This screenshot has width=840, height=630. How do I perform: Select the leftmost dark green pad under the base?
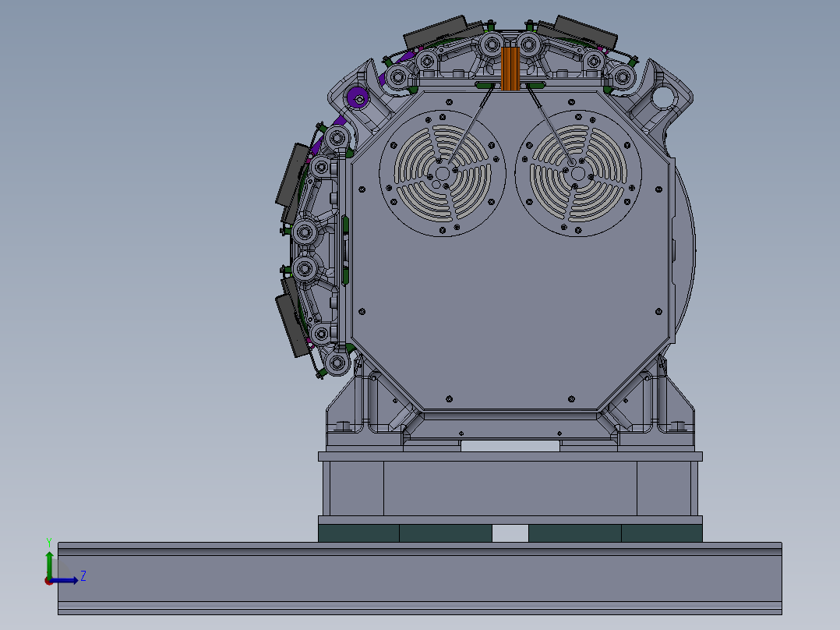click(x=358, y=533)
